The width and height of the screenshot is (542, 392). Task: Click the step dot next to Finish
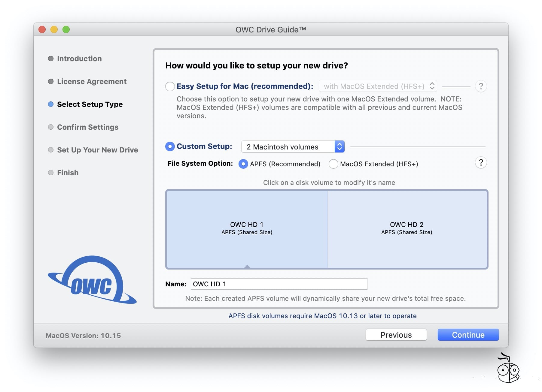coord(50,173)
